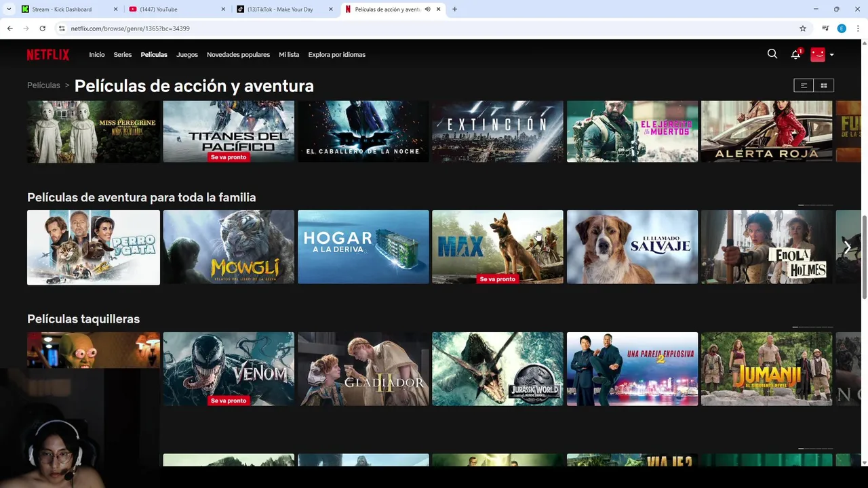Open a new browser tab
The height and width of the screenshot is (488, 868).
tap(454, 9)
